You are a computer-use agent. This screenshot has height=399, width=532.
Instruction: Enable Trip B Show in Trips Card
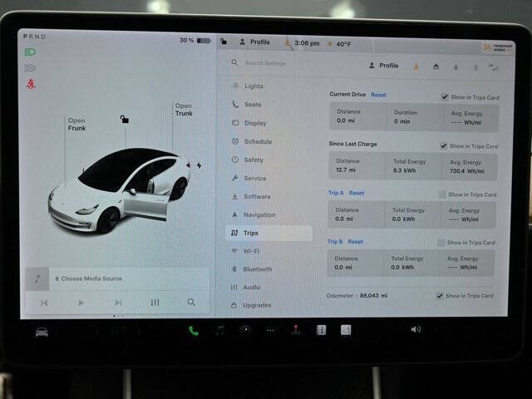[441, 242]
